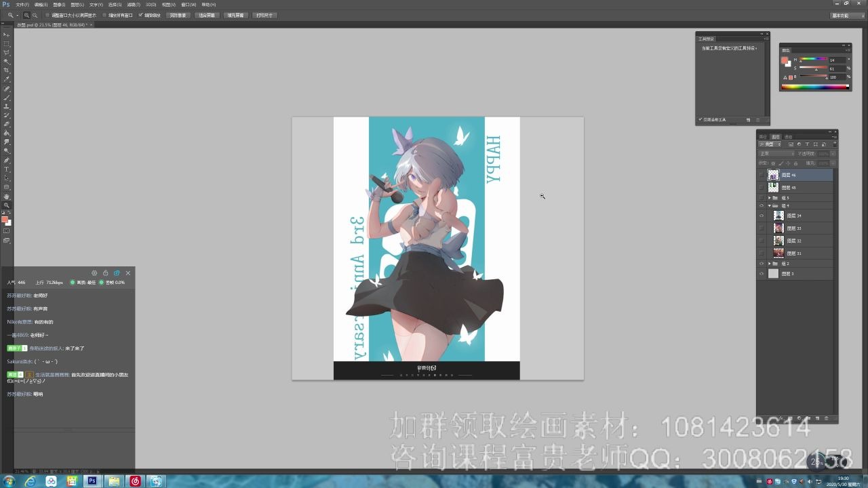Click the zoom-out icon in options bar
The width and height of the screenshot is (868, 488).
pyautogui.click(x=34, y=15)
